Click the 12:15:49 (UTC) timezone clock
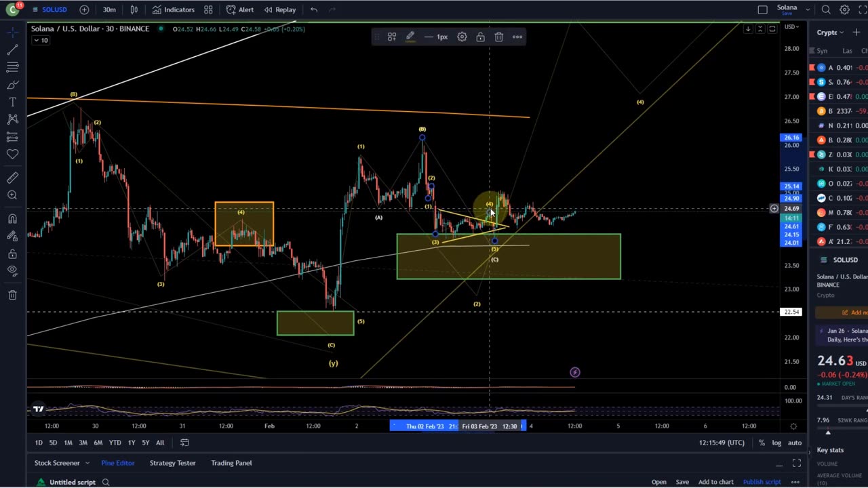The width and height of the screenshot is (868, 488). [x=722, y=443]
